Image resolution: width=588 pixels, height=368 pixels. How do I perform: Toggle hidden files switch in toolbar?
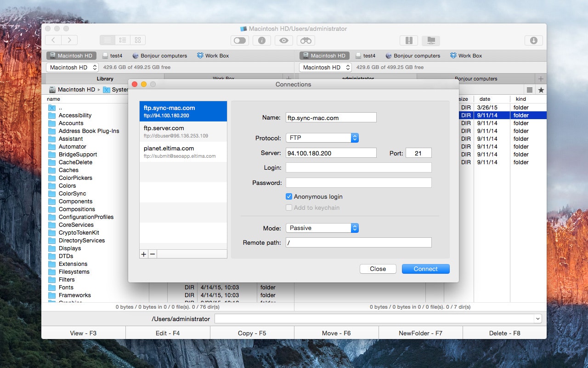pos(240,40)
